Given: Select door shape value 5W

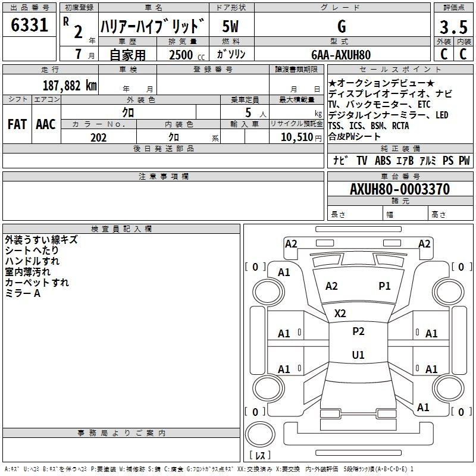Looking at the screenshot, I should click(230, 26).
